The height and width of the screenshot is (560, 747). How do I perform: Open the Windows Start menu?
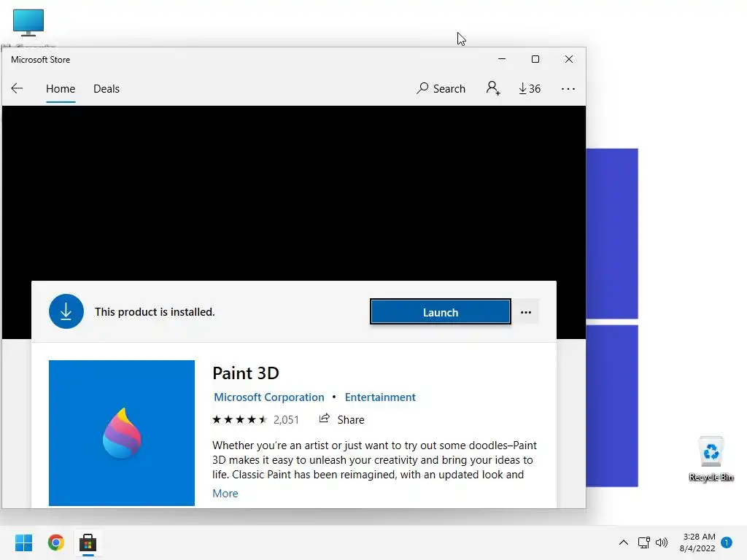(x=23, y=542)
